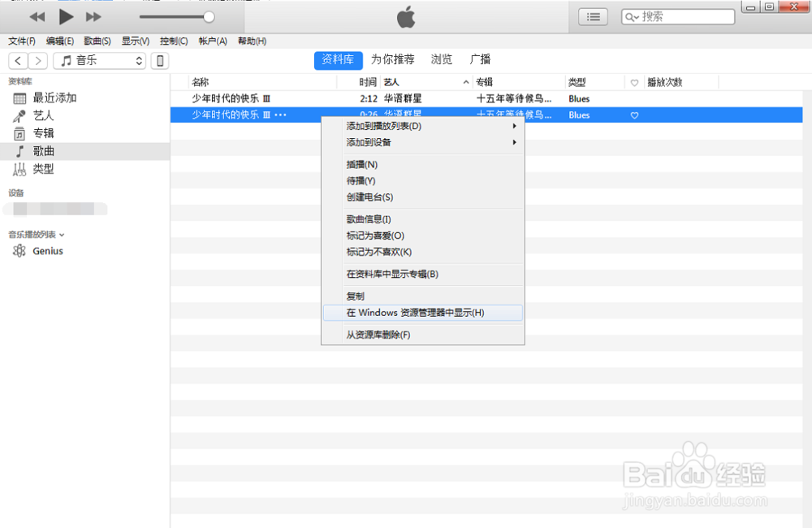This screenshot has width=812, height=528.
Task: Click the volume slider knob
Action: pyautogui.click(x=209, y=17)
